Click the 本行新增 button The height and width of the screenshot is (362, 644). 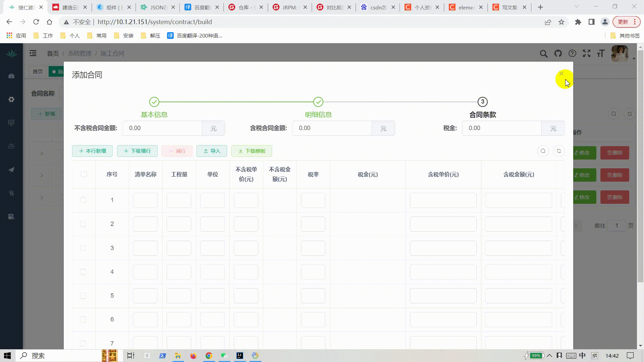[92, 151]
